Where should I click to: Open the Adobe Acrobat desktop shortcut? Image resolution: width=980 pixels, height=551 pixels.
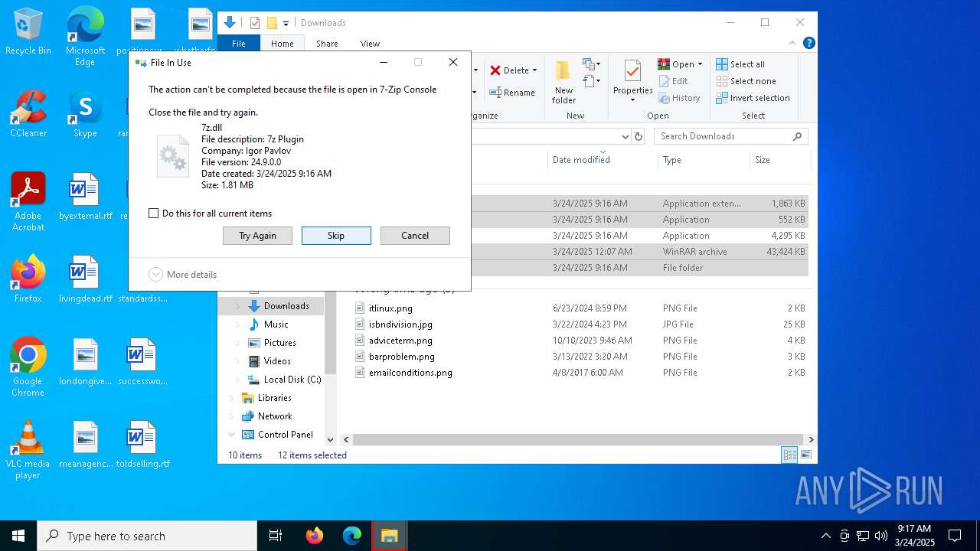pyautogui.click(x=28, y=202)
